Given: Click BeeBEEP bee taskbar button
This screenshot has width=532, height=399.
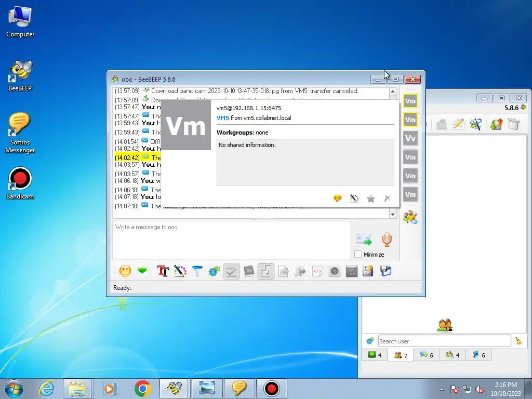Looking at the screenshot, I should point(174,389).
